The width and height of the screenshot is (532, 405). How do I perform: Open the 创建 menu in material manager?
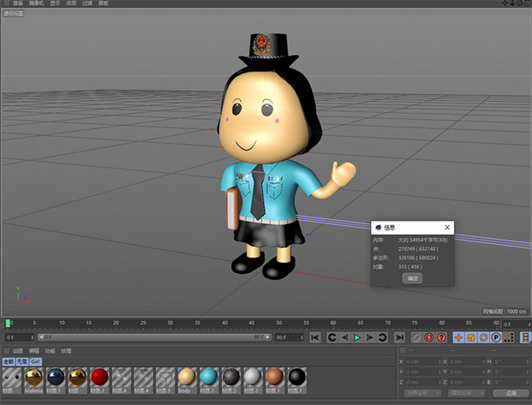18,351
